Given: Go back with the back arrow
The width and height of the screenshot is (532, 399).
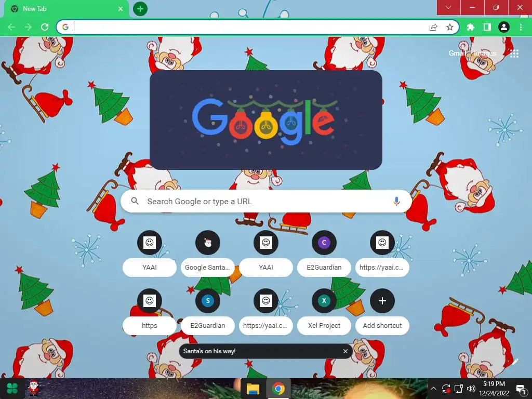Looking at the screenshot, I should pyautogui.click(x=11, y=27).
